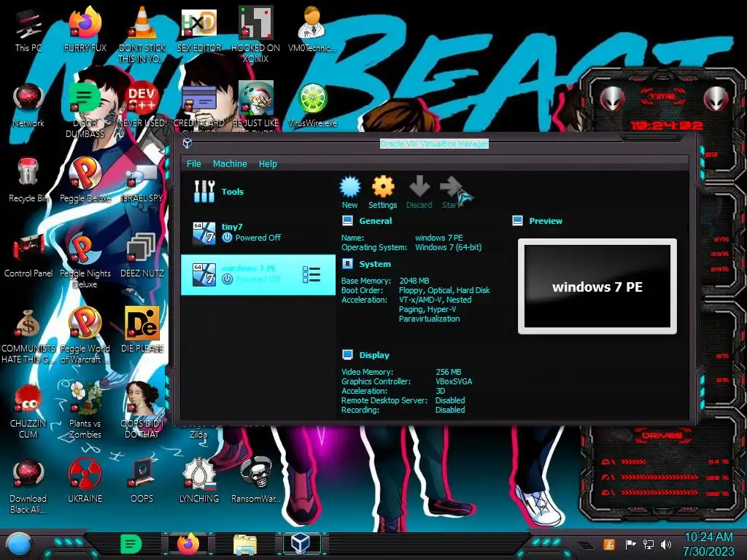Open File Explorer from the taskbar
This screenshot has height=560, width=747.
[x=245, y=545]
